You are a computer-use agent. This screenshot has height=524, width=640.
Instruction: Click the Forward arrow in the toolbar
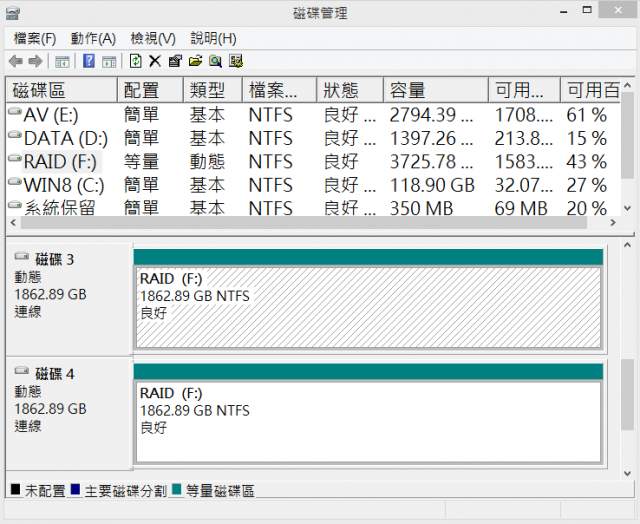tap(34, 61)
